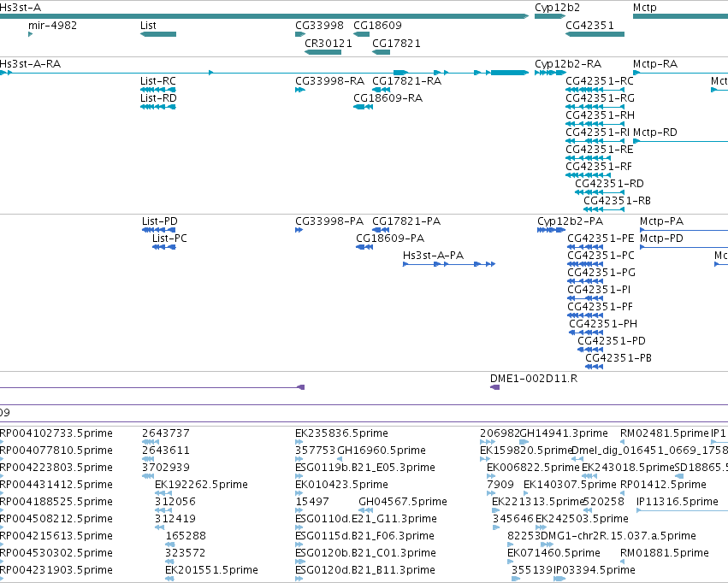Click the RM02481.5prime EST label
The height and width of the screenshot is (583, 728).
tap(665, 433)
